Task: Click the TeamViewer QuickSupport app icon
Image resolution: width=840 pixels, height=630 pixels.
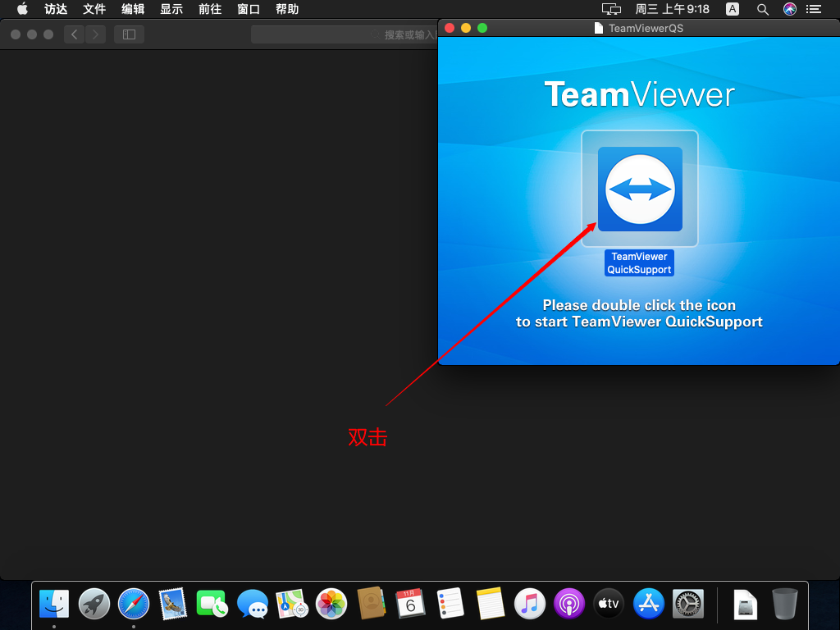Action: (x=640, y=189)
